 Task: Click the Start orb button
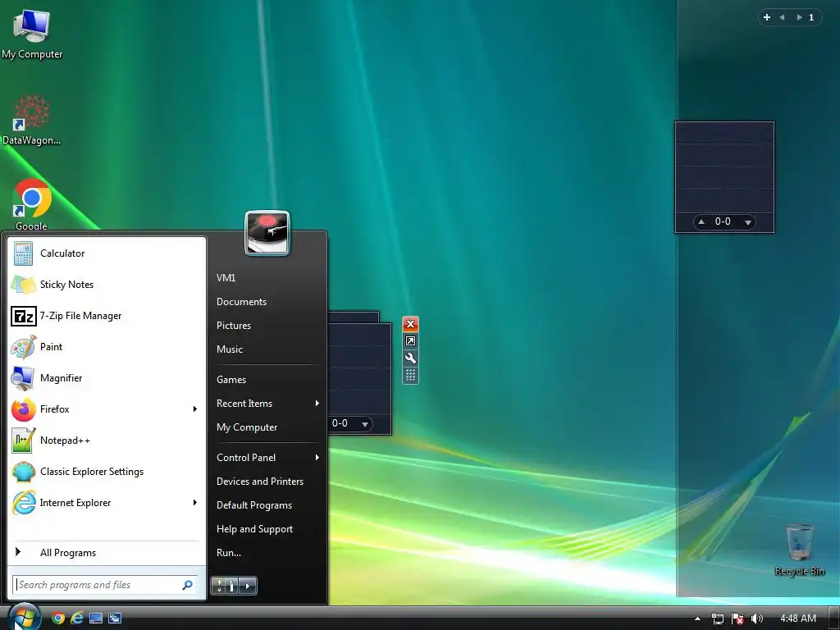(25, 617)
